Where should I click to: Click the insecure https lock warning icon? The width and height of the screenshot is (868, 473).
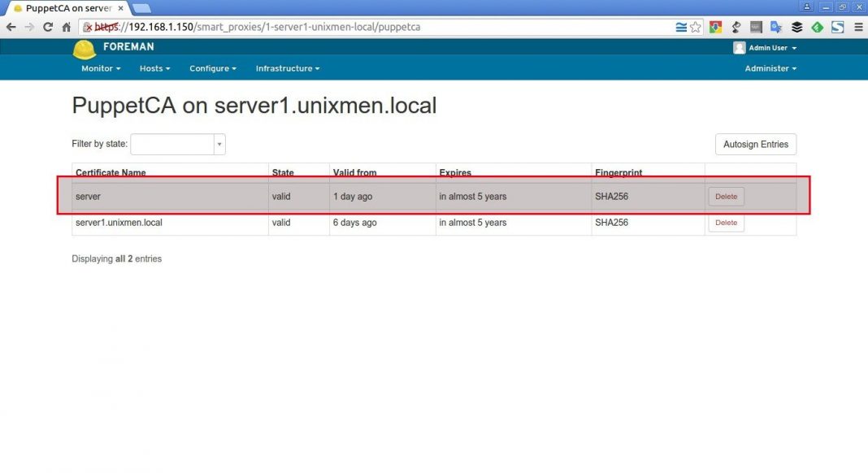pos(88,27)
